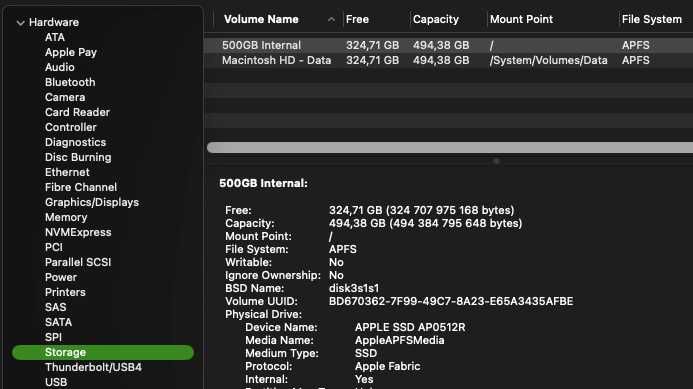
Task: Show the Diagnostics section
Action: pos(75,142)
